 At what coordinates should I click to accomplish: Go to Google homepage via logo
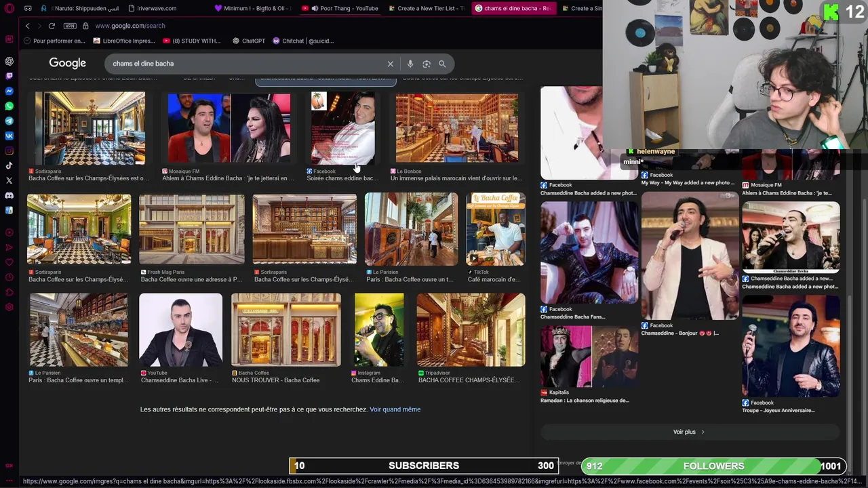[x=67, y=63]
